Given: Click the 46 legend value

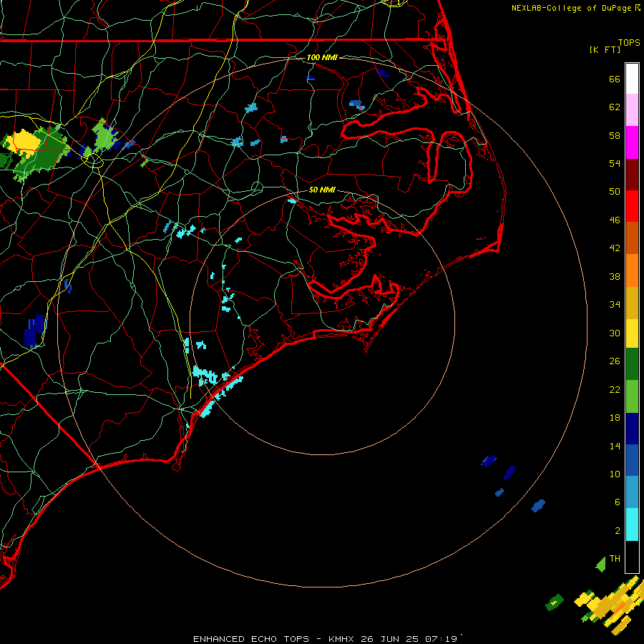Looking at the screenshot, I should click(x=615, y=220).
